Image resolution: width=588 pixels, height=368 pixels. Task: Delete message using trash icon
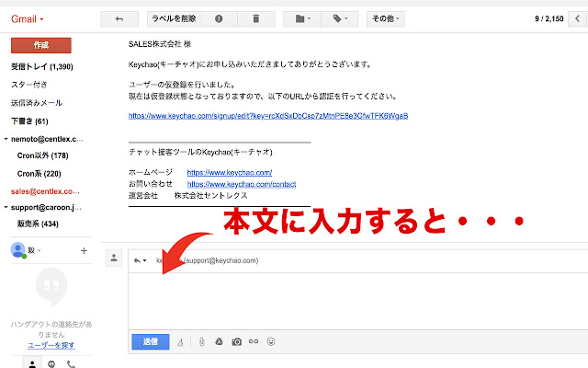coord(256,18)
